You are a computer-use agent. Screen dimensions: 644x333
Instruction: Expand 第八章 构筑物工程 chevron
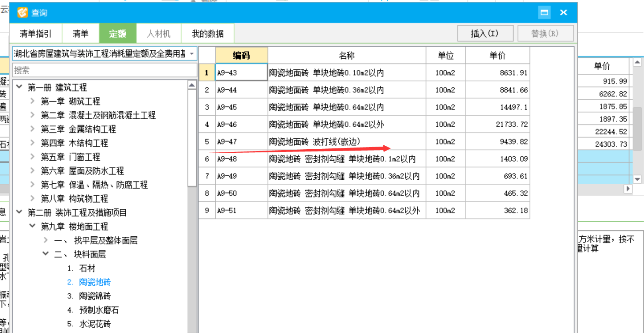[33, 198]
